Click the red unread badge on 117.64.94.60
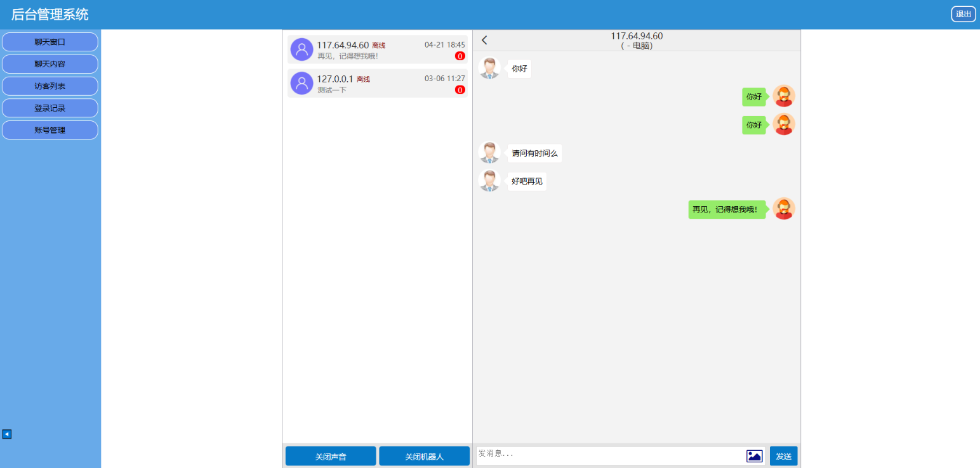 tap(460, 56)
